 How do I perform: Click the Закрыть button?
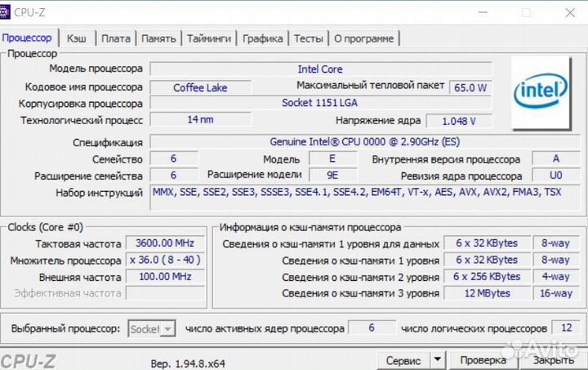coord(554,360)
